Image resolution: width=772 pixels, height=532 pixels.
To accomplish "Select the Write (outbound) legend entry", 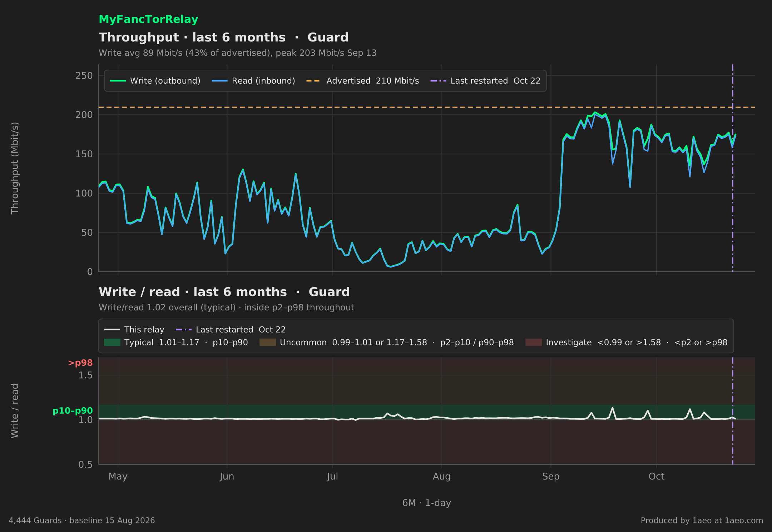I will (155, 81).
